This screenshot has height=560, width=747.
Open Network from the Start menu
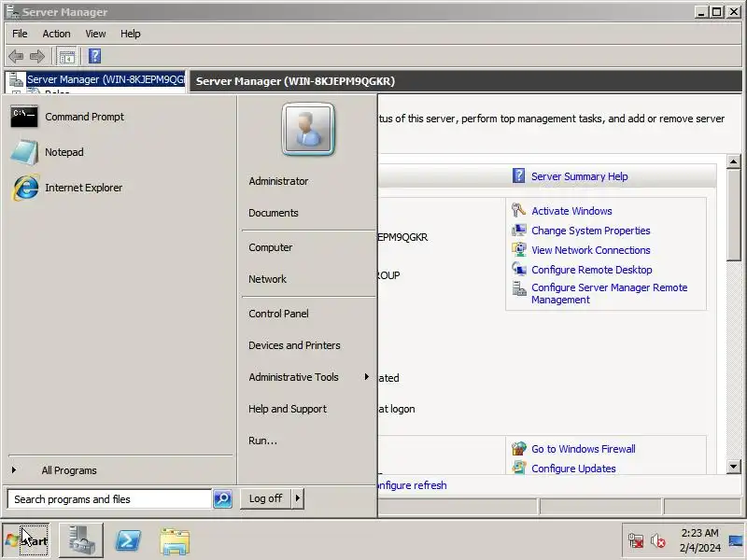(x=267, y=279)
